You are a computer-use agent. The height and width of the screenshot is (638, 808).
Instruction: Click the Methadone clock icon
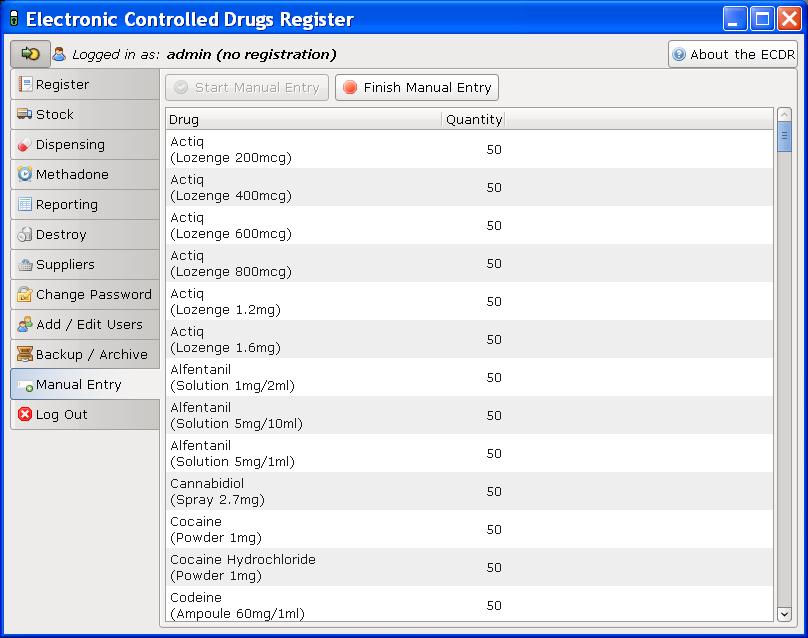coord(25,175)
